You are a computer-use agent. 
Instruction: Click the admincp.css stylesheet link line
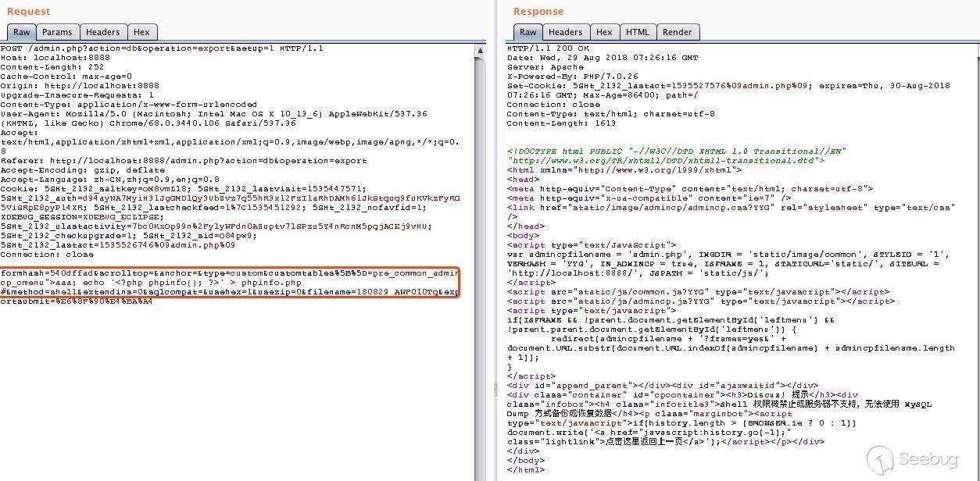click(x=731, y=208)
